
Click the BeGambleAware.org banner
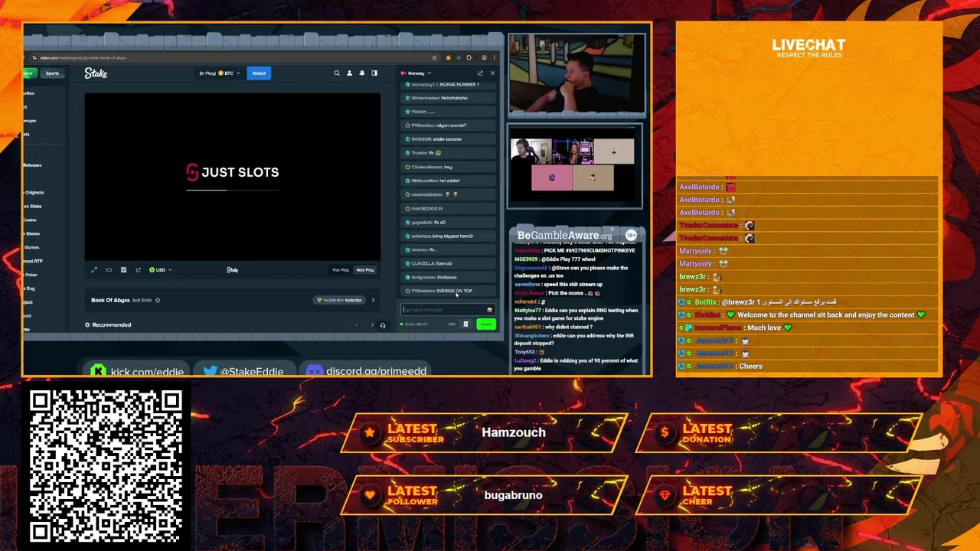point(576,235)
